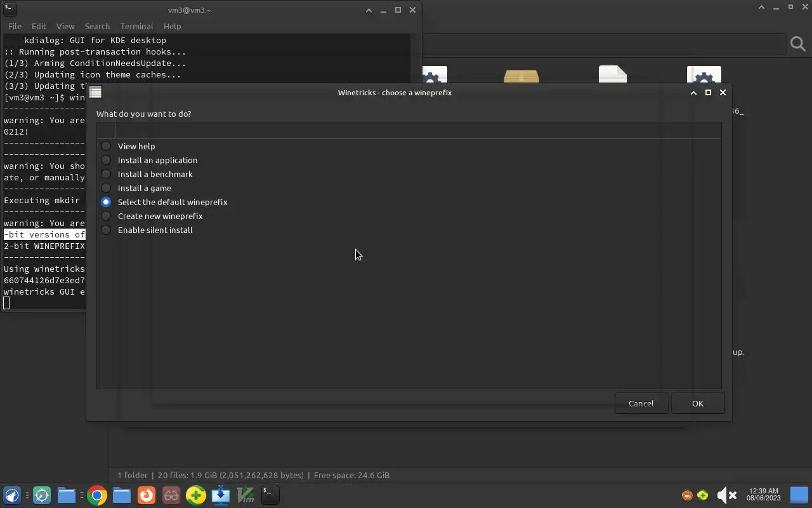
Task: Open the terminal Search menu
Action: pyautogui.click(x=97, y=26)
